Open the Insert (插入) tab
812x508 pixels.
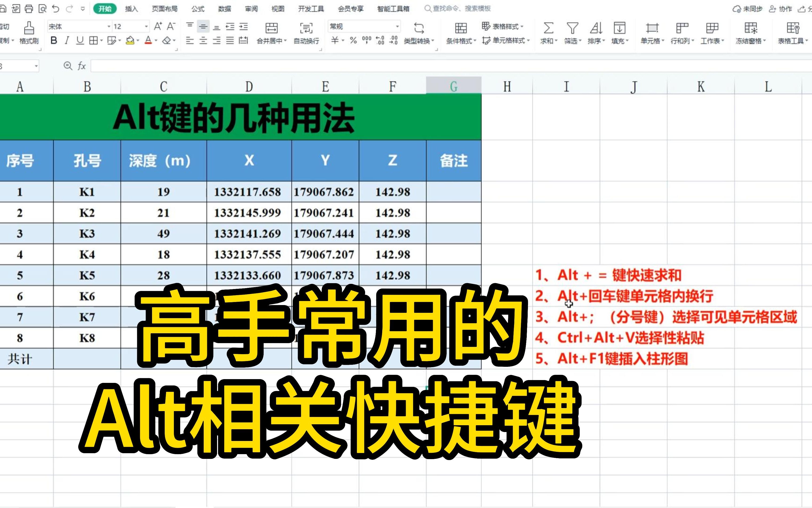pos(132,9)
